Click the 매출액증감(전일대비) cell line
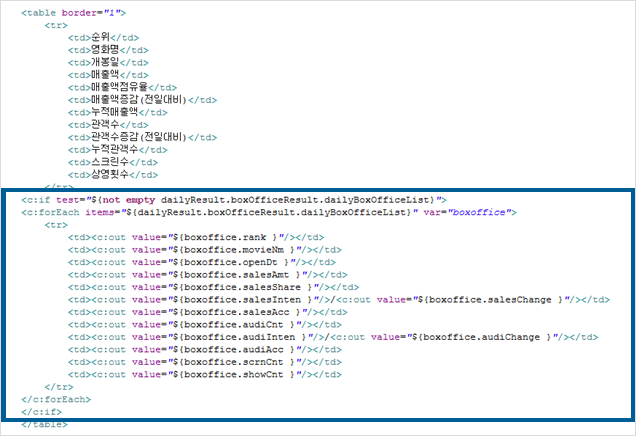636x436 pixels. pos(142,100)
